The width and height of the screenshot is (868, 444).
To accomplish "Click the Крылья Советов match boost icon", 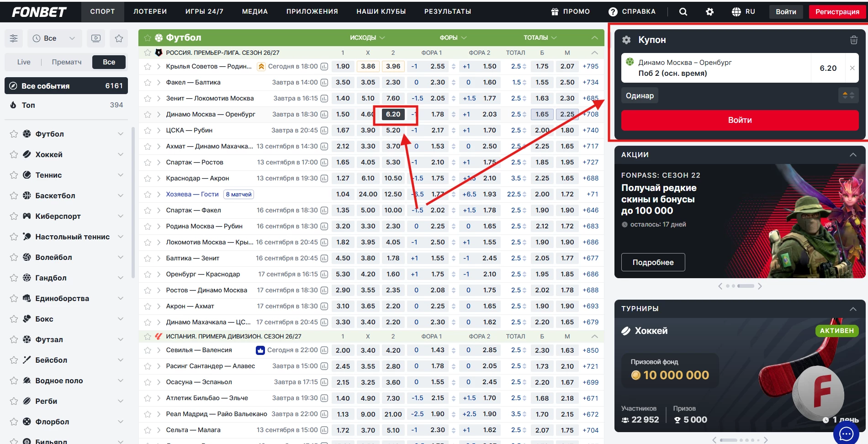I will click(x=261, y=67).
